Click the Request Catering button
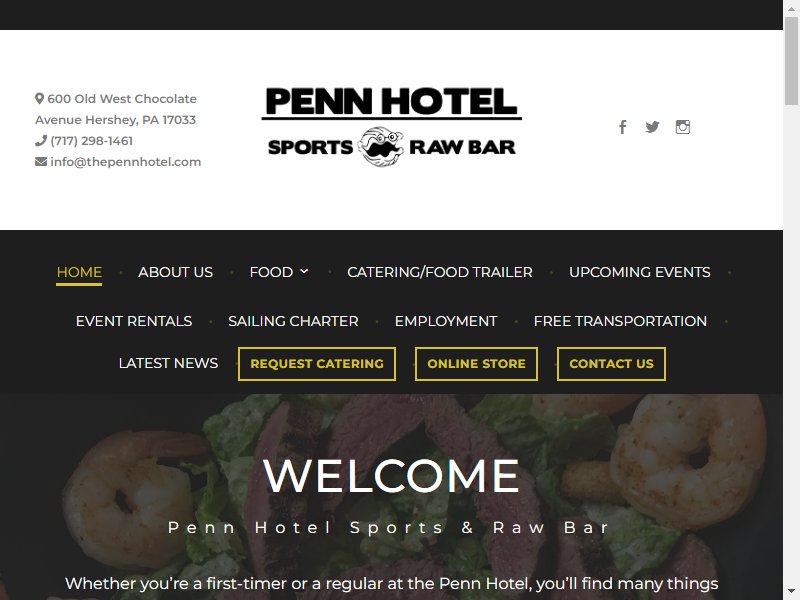The height and width of the screenshot is (600, 800). (x=317, y=364)
